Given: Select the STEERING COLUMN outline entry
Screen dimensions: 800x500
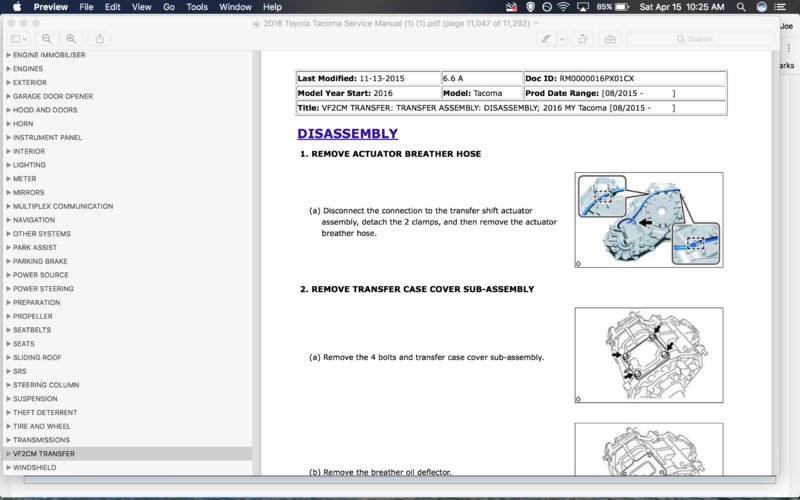Looking at the screenshot, I should [46, 385].
